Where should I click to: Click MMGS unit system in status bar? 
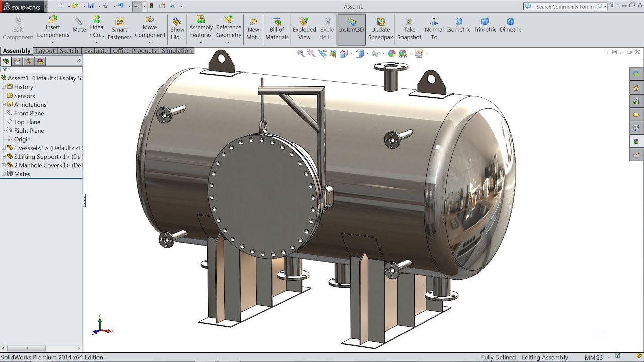point(593,357)
